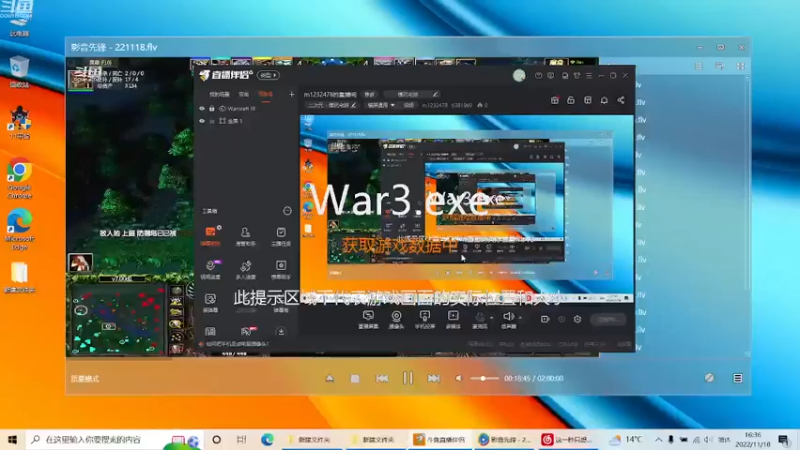Skip to the next video file
This screenshot has width=800, height=450.
434,379
